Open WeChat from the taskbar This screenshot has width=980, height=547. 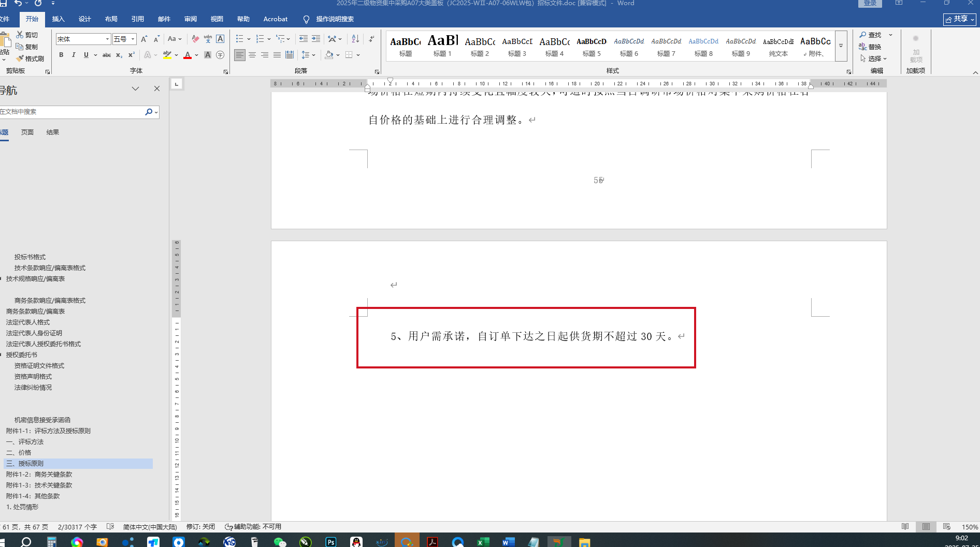click(280, 542)
